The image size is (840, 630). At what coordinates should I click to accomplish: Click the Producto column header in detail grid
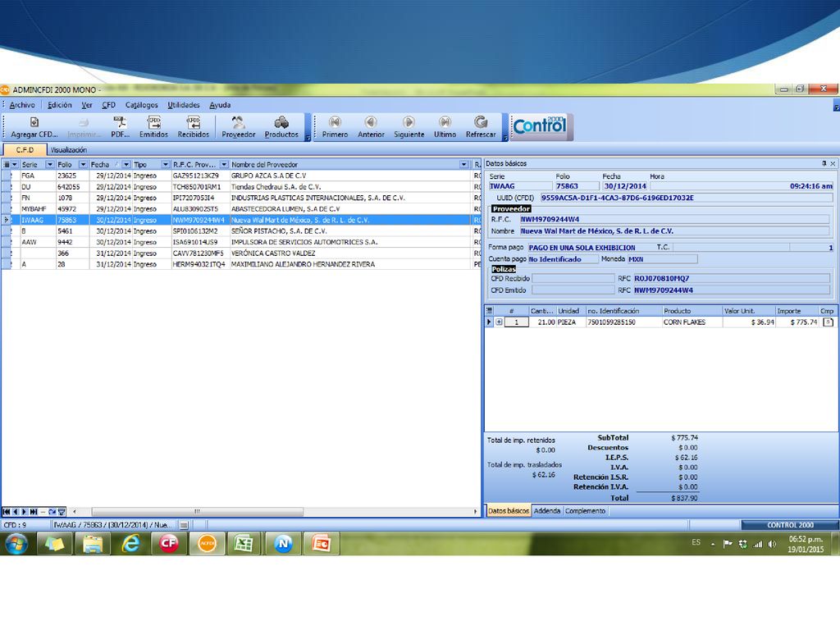(692, 311)
